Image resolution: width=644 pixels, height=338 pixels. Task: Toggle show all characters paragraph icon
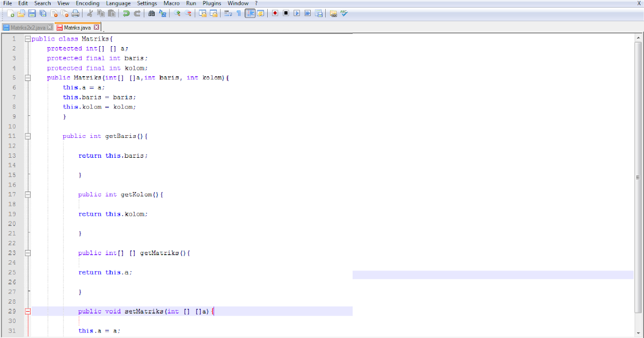(x=238, y=13)
